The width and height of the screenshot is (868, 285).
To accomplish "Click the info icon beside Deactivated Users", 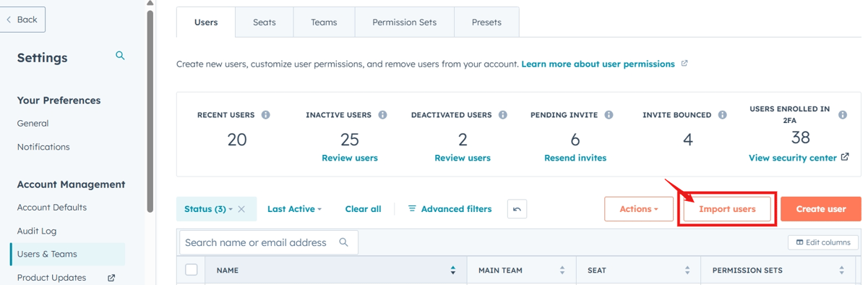I will click(x=503, y=115).
